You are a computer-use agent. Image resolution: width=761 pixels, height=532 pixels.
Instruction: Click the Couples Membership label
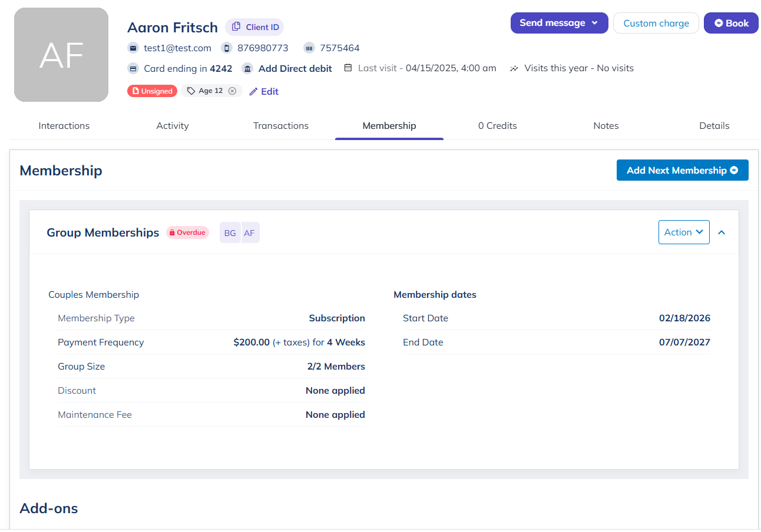[x=94, y=295]
